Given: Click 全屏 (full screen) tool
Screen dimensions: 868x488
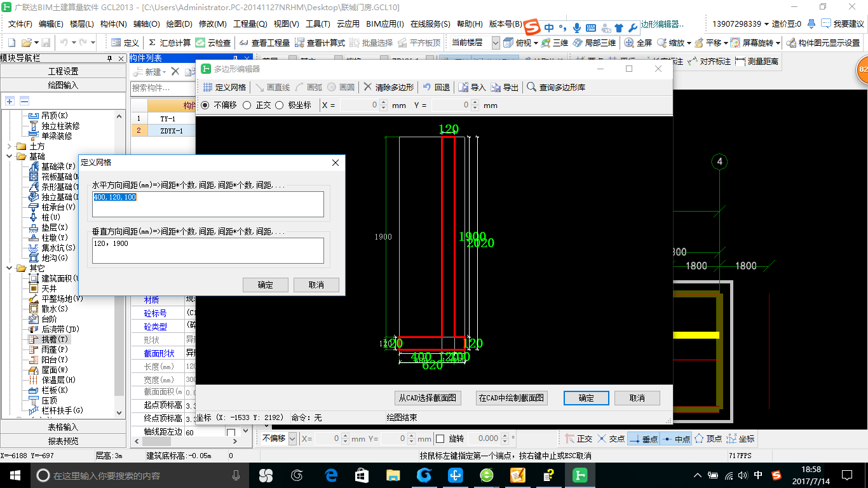Looking at the screenshot, I should pos(639,43).
